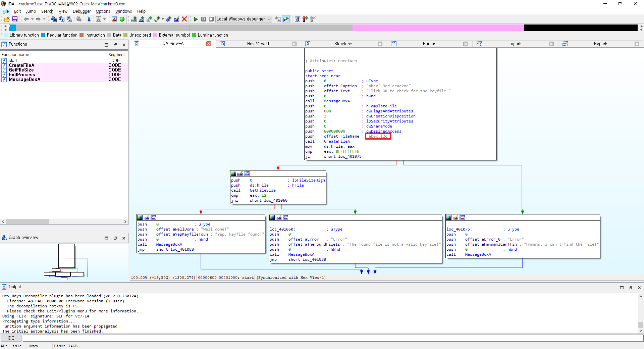The height and width of the screenshot is (349, 644).
Task: Click the jump back arrow
Action: click(x=26, y=19)
